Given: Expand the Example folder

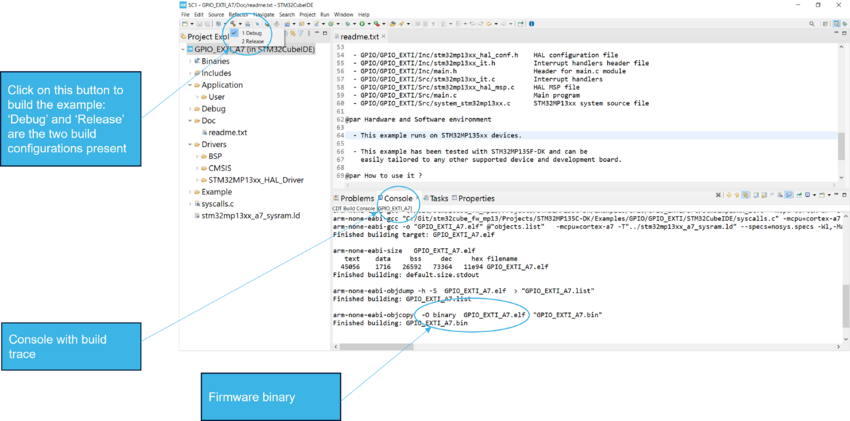Looking at the screenshot, I should point(190,192).
